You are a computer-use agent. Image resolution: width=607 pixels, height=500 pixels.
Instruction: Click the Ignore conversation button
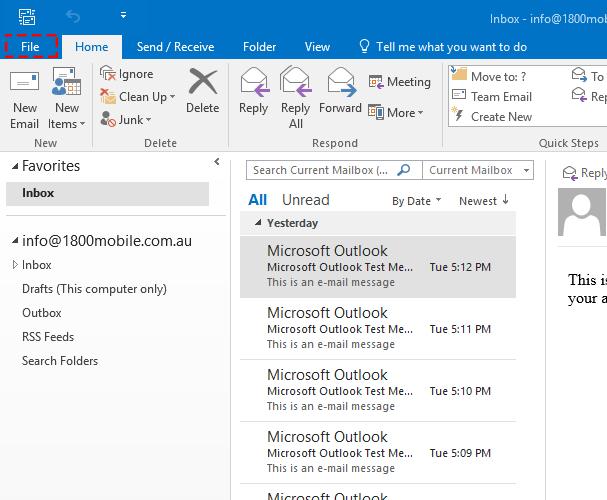pos(127,74)
